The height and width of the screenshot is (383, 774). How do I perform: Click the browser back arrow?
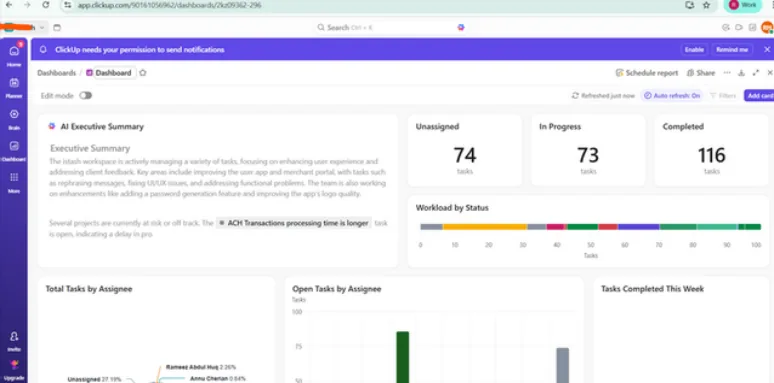pos(8,5)
